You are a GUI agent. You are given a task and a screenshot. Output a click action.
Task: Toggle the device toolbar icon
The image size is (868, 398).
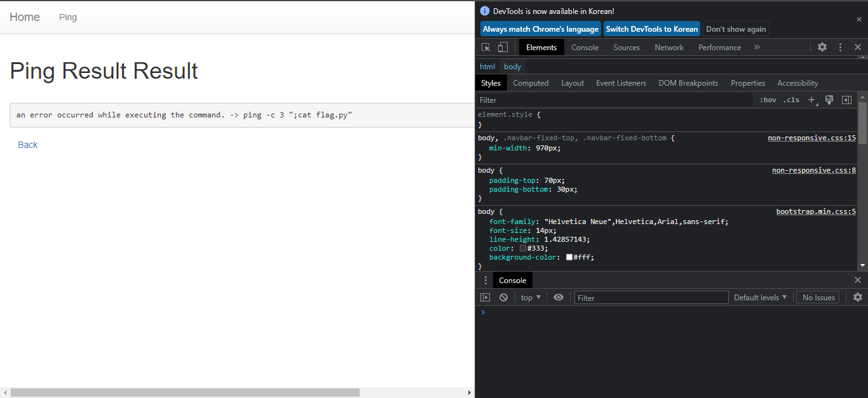click(x=503, y=47)
